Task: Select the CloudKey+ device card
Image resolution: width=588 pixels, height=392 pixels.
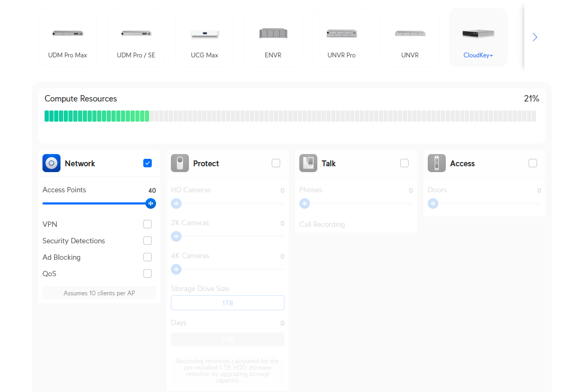Action: [478, 38]
